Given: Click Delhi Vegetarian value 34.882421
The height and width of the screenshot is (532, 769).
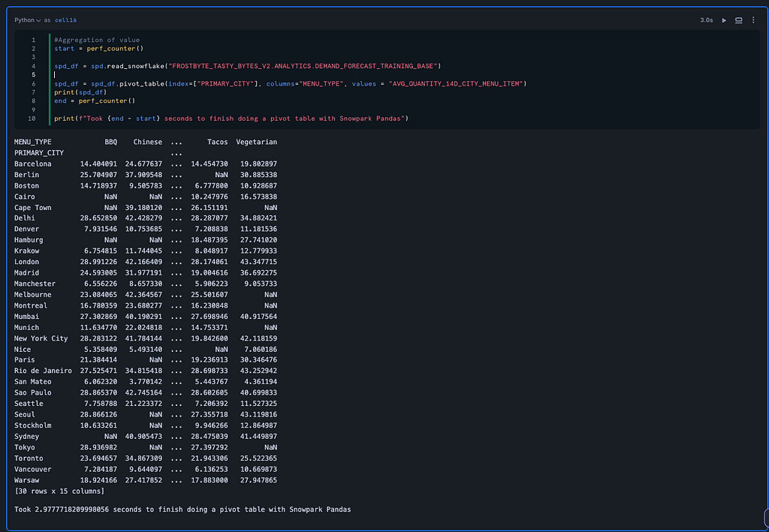Looking at the screenshot, I should pyautogui.click(x=258, y=218).
